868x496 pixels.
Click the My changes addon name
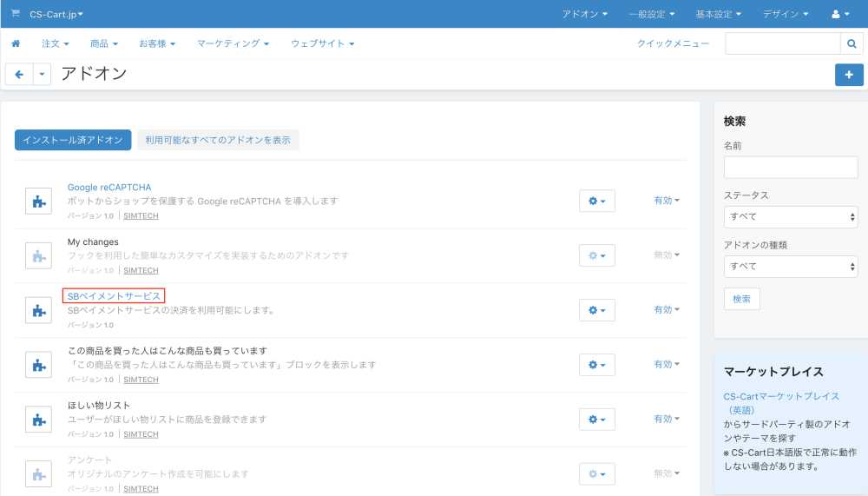93,241
